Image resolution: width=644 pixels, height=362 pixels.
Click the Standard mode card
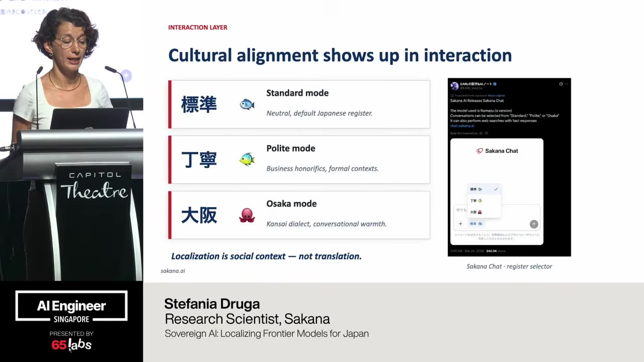(299, 104)
